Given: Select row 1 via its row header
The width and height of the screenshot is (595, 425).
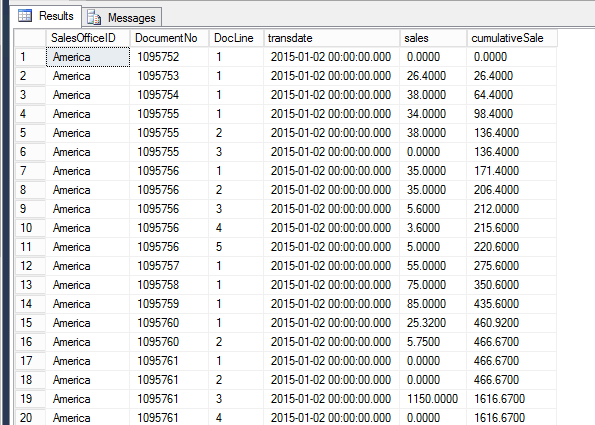Looking at the screenshot, I should [x=30, y=57].
